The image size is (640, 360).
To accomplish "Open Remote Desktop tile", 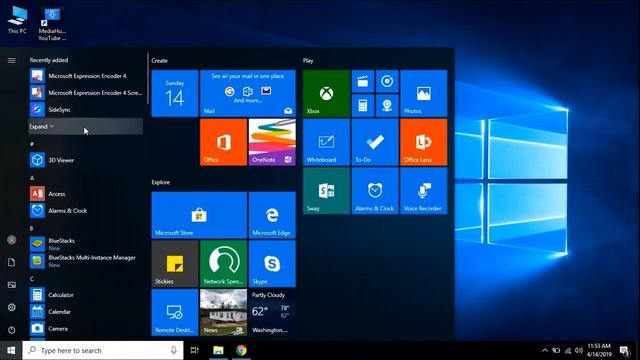I will (175, 312).
